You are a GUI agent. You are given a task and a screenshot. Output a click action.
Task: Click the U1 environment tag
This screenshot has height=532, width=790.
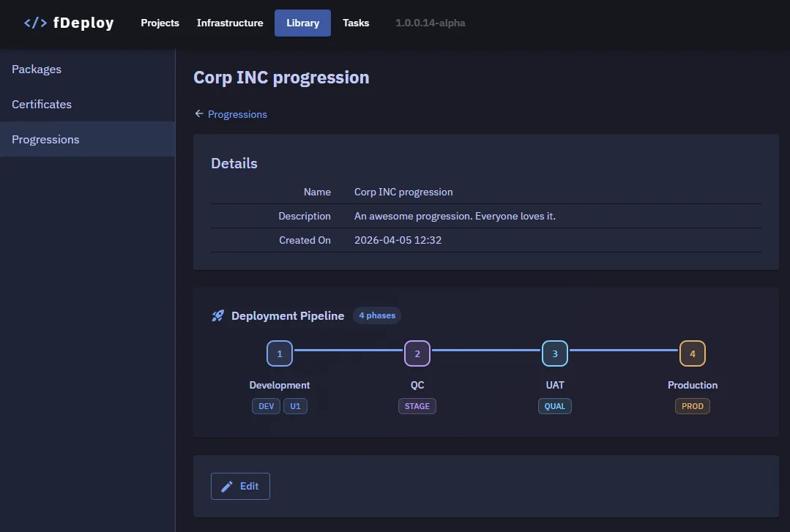tap(296, 406)
